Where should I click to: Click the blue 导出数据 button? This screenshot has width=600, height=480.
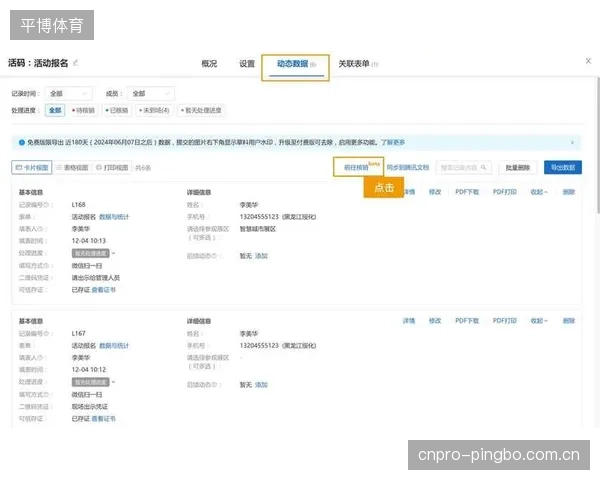tap(563, 168)
